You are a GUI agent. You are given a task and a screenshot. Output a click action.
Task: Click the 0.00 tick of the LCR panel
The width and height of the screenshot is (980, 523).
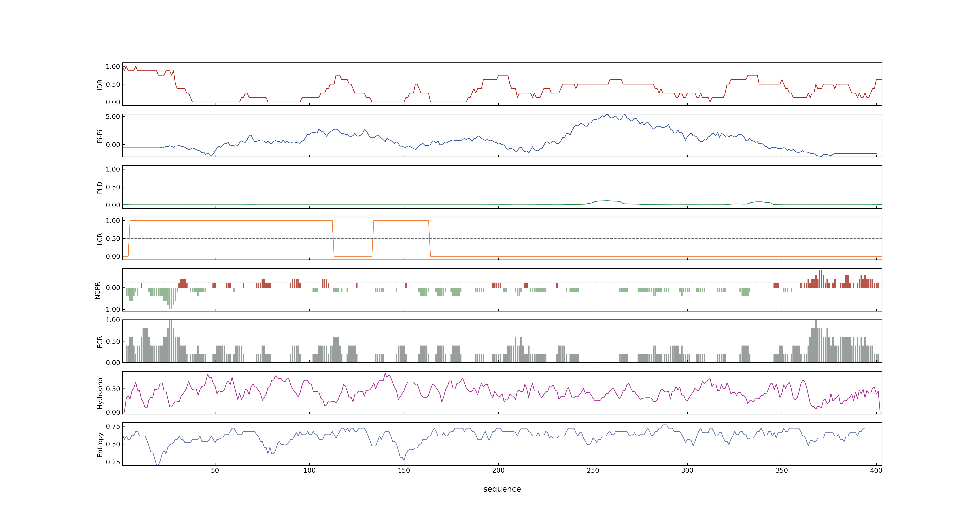tap(113, 257)
